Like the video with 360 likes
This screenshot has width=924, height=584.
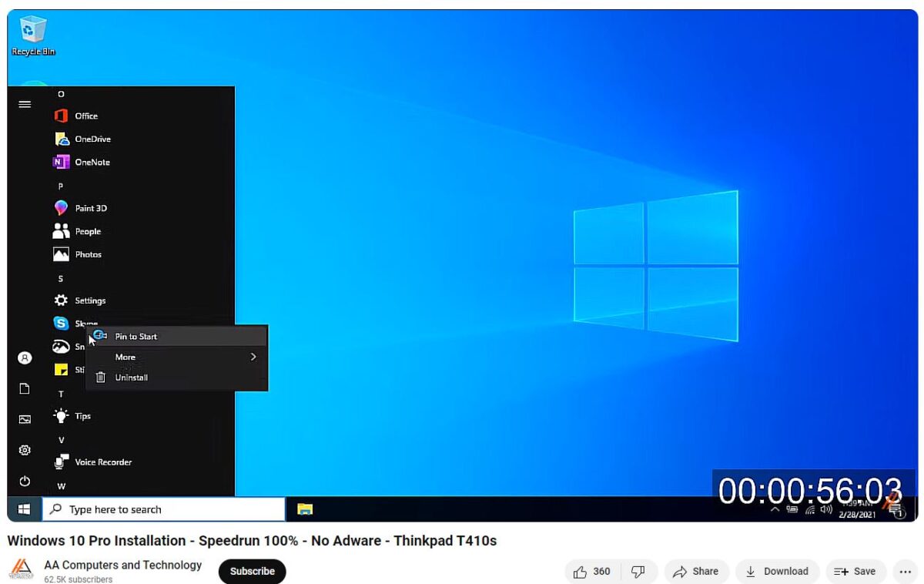(593, 572)
